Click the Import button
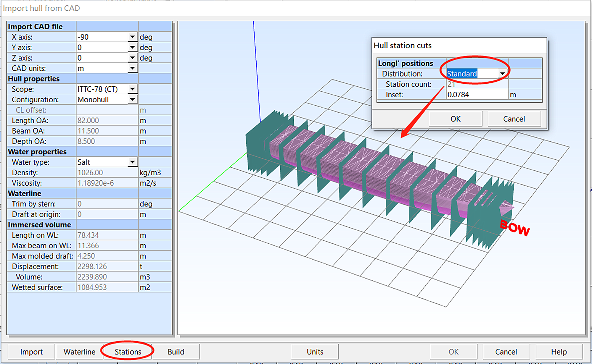 [31, 352]
